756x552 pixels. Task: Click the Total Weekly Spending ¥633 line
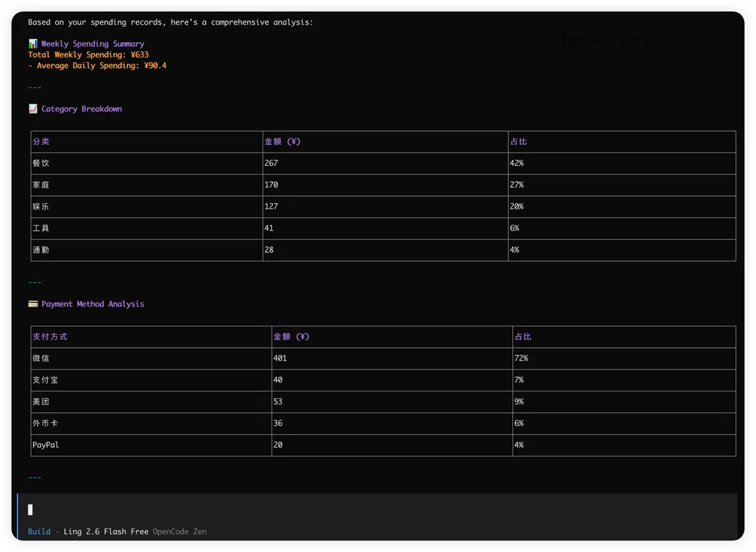[x=88, y=55]
